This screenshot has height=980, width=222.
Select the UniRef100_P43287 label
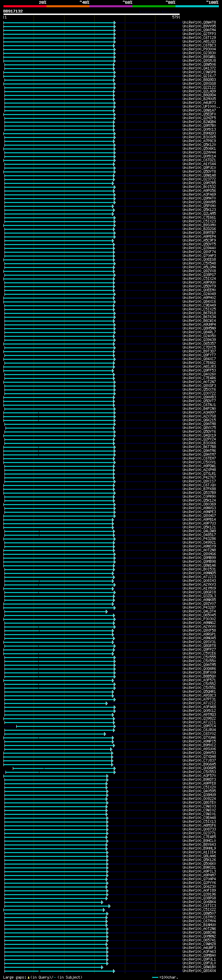199,608
